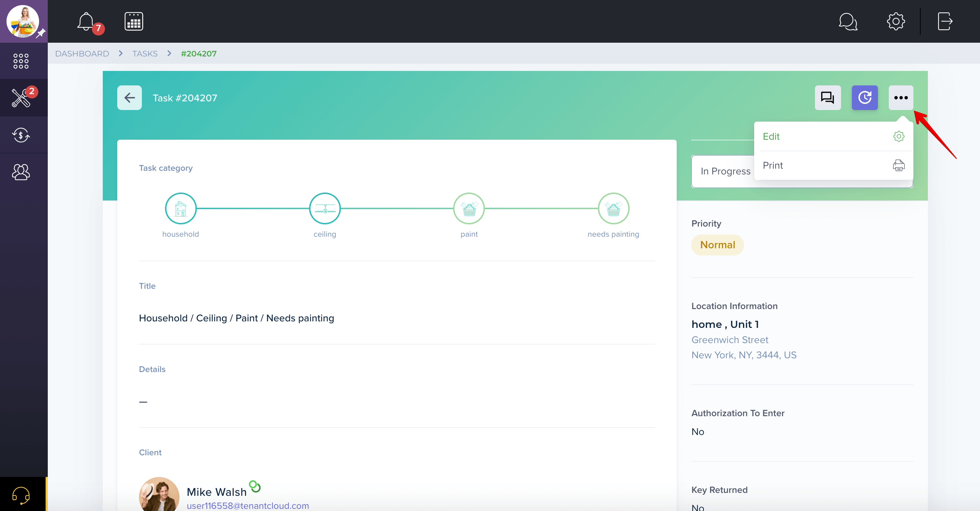980x511 pixels.
Task: Choose Edit from the dropdown menu
Action: click(833, 136)
